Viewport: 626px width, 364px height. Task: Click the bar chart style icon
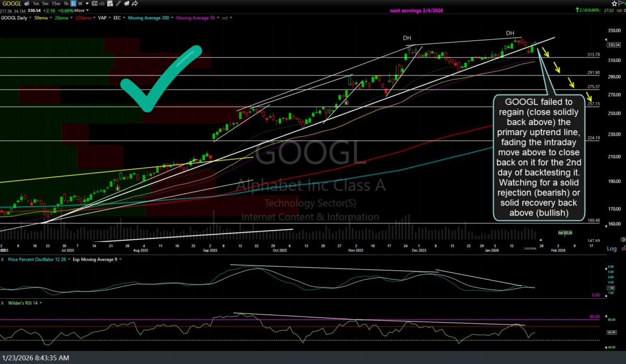(x=102, y=4)
